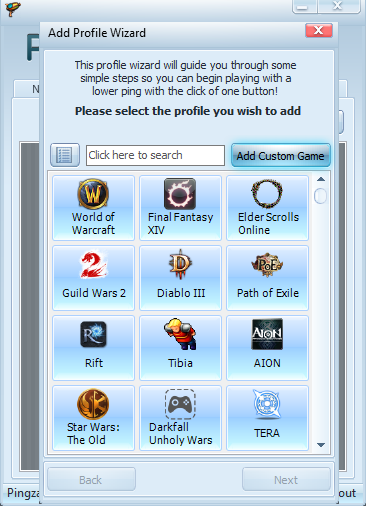Pick the AION game icon
366x506 pixels.
click(x=267, y=334)
